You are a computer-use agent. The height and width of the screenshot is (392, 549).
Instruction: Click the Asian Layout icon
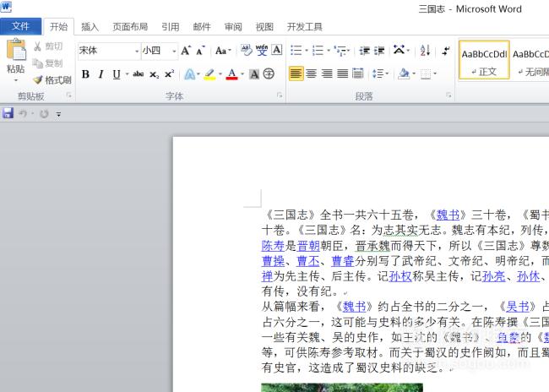399,50
